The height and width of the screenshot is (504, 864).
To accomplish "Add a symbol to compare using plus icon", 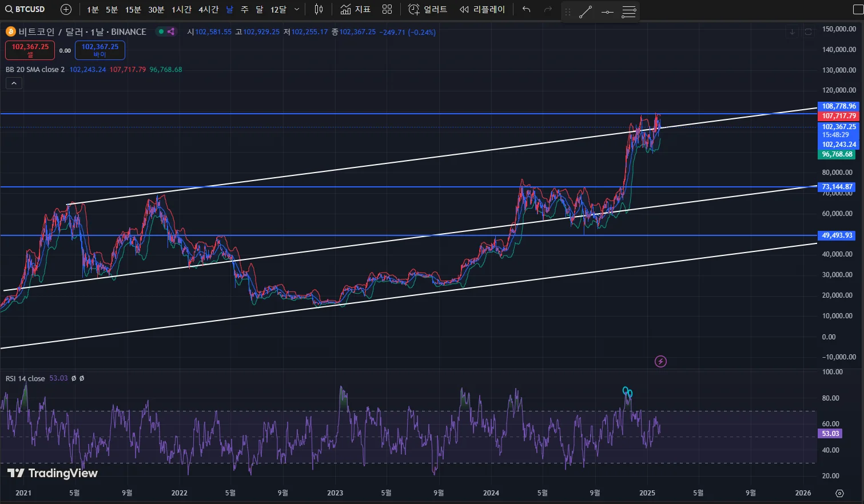I will coord(66,9).
